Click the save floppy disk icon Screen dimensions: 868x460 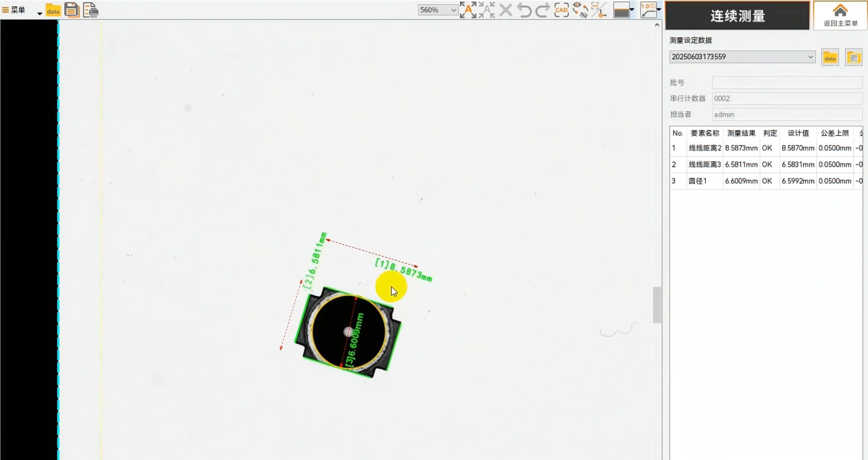72,10
